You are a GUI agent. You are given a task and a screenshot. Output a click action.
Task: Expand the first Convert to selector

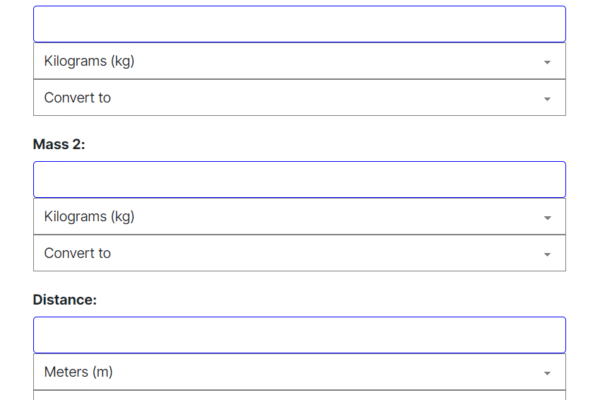tap(299, 98)
